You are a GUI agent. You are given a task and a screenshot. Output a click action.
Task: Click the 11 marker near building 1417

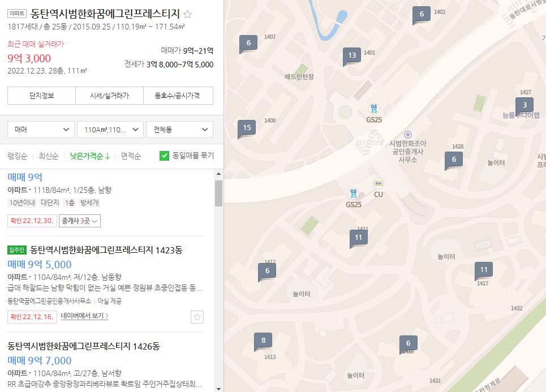point(484,270)
